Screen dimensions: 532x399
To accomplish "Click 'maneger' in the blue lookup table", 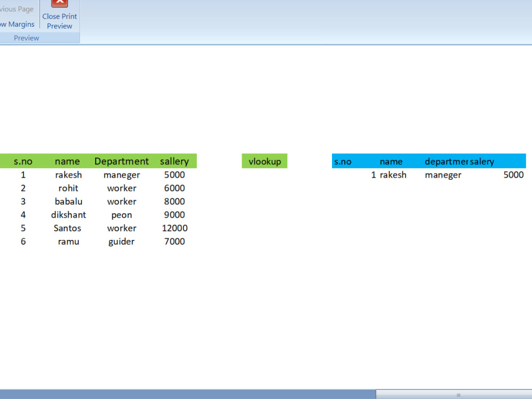I will (x=443, y=174).
